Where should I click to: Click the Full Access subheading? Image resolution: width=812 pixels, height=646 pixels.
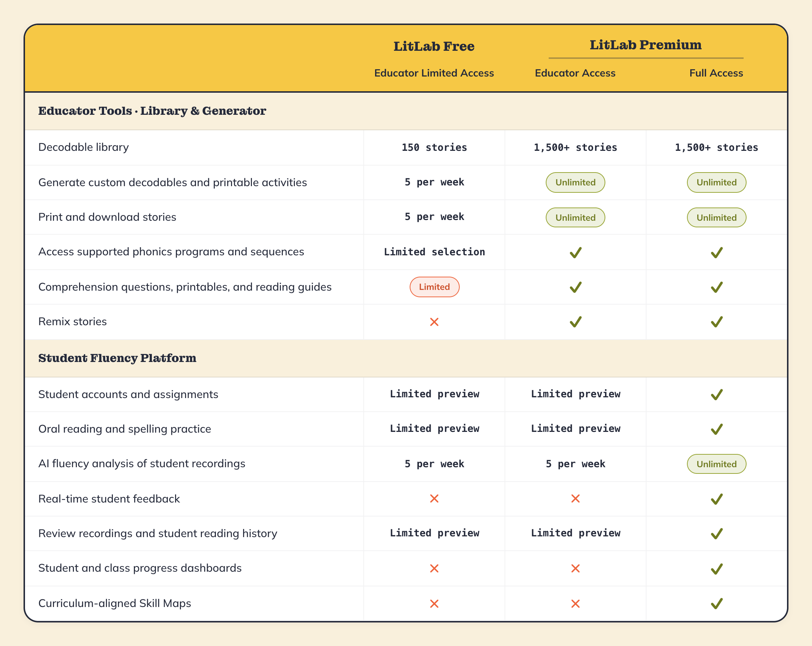coord(716,73)
